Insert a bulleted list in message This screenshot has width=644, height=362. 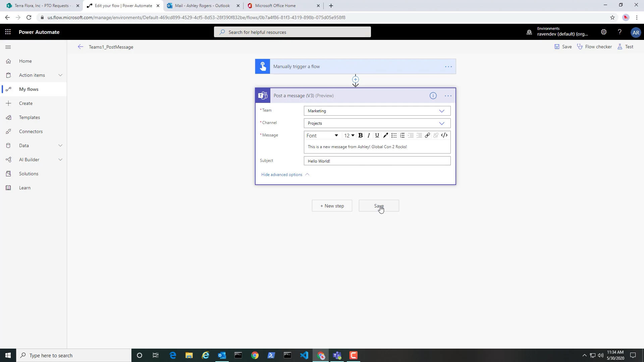pos(394,135)
